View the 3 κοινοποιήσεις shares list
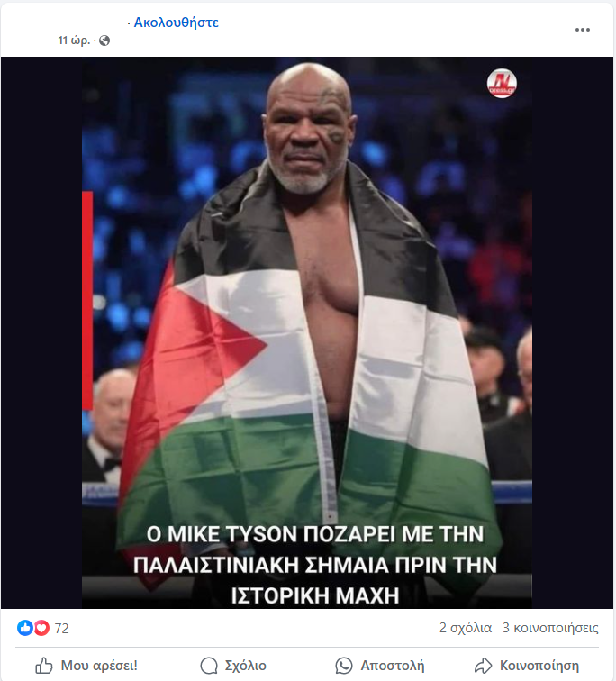616x681 pixels. point(550,628)
